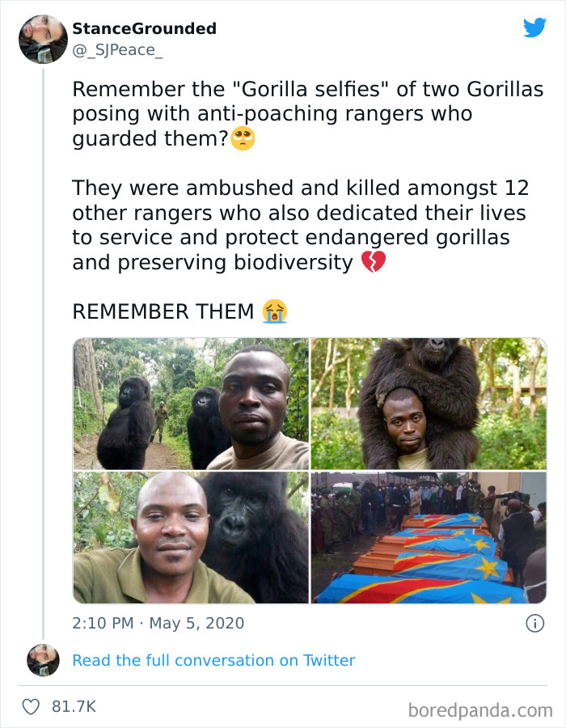Open the full conversation on Twitter

(213, 661)
